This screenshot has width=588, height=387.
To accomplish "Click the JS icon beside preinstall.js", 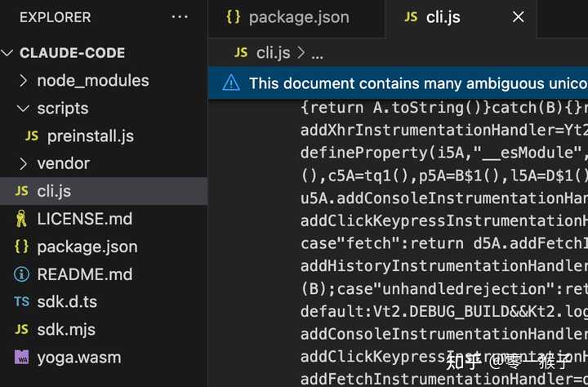I will pos(32,136).
